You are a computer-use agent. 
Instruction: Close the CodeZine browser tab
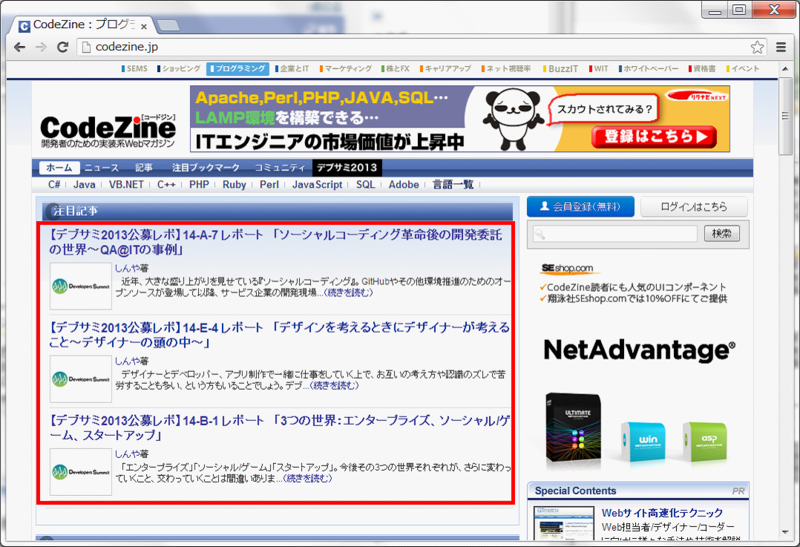click(x=144, y=26)
